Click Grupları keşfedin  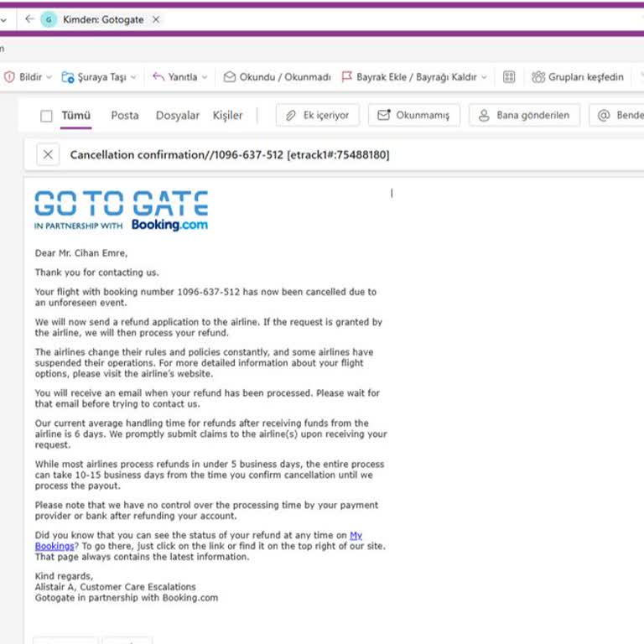pyautogui.click(x=578, y=77)
